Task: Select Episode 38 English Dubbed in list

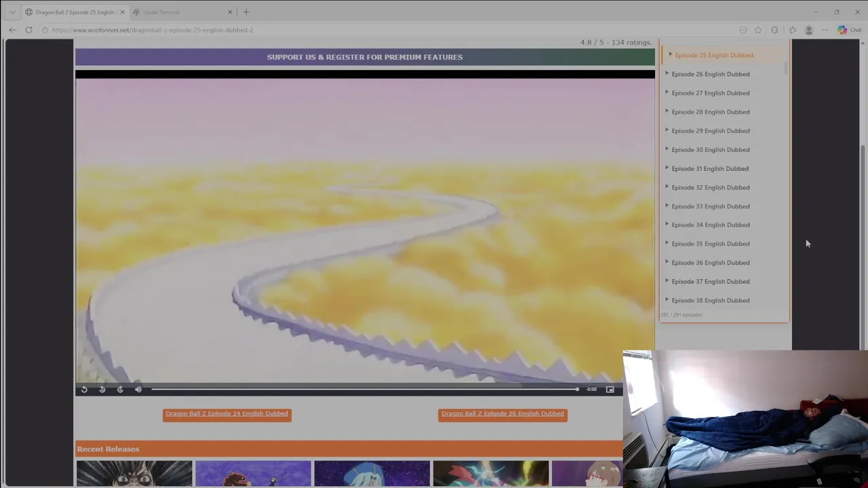Action: (x=711, y=300)
